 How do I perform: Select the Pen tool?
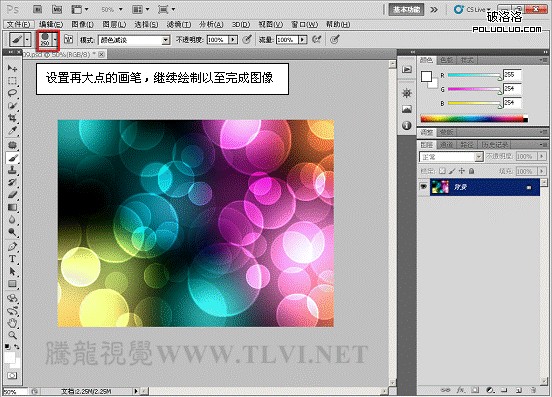pyautogui.click(x=12, y=246)
